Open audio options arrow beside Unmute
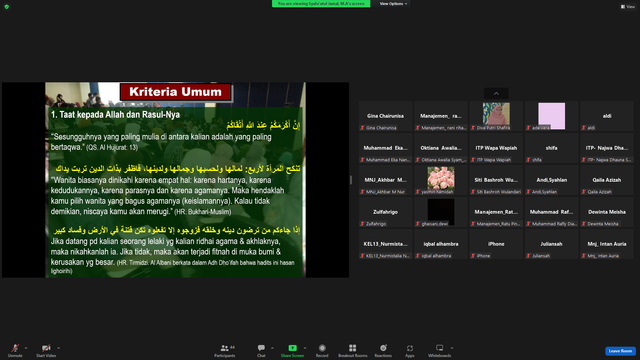The width and height of the screenshot is (640, 360). pos(26,348)
